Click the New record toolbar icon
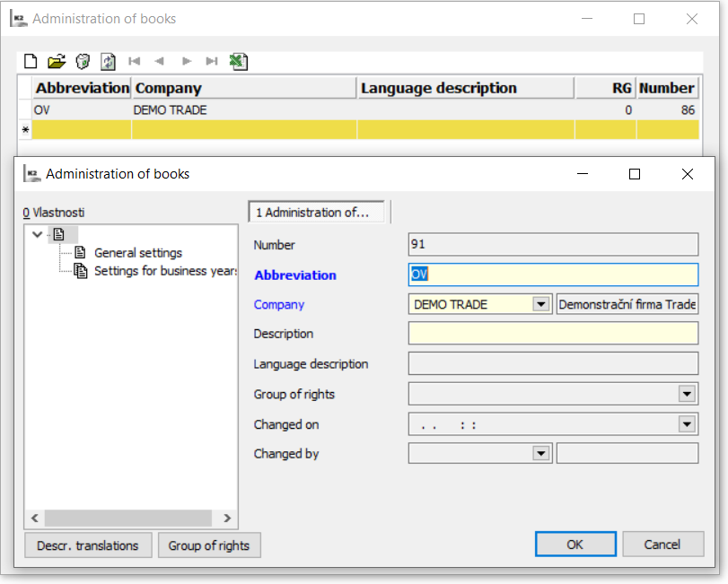This screenshot has width=728, height=584. [x=31, y=61]
